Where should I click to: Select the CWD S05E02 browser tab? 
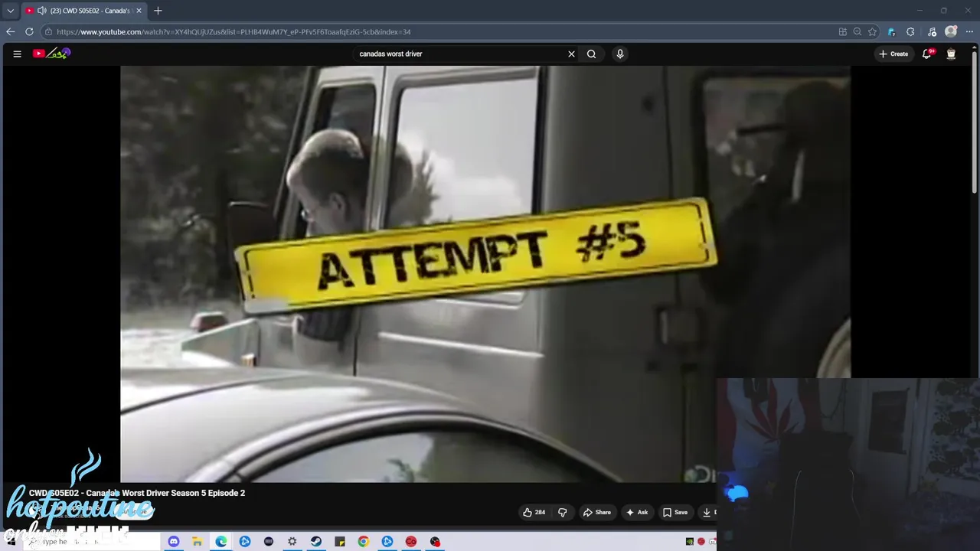[83, 11]
